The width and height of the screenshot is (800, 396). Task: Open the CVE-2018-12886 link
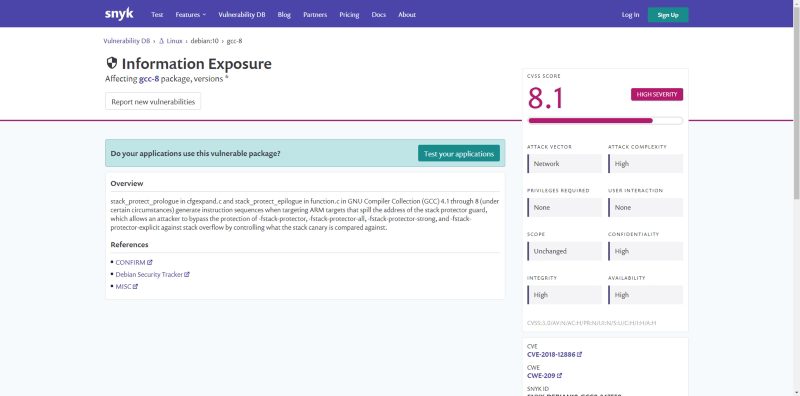coord(551,355)
